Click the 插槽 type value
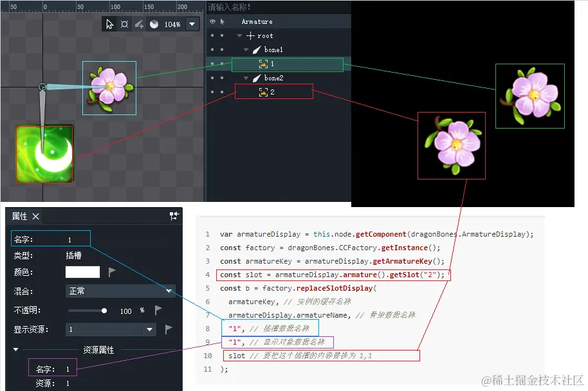The image size is (588, 391). point(73,256)
